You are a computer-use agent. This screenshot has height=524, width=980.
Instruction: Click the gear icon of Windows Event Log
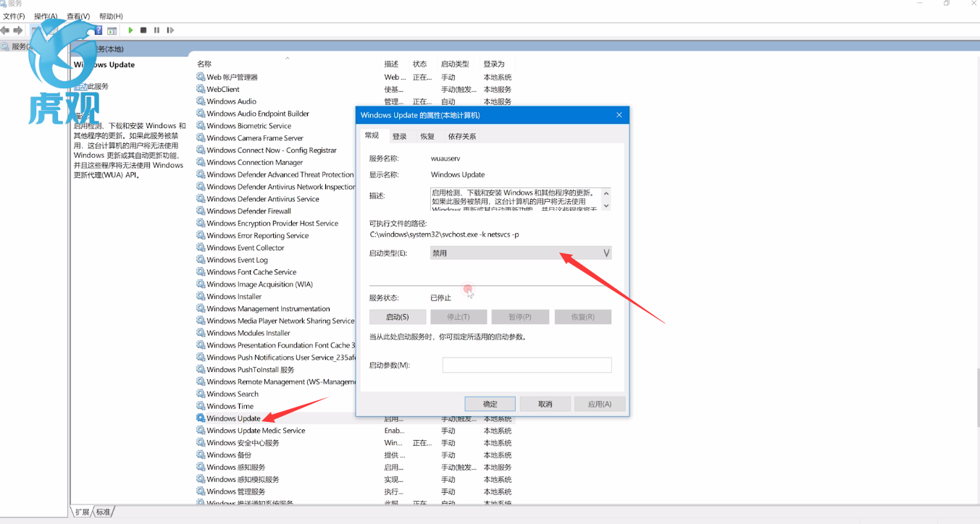point(201,260)
